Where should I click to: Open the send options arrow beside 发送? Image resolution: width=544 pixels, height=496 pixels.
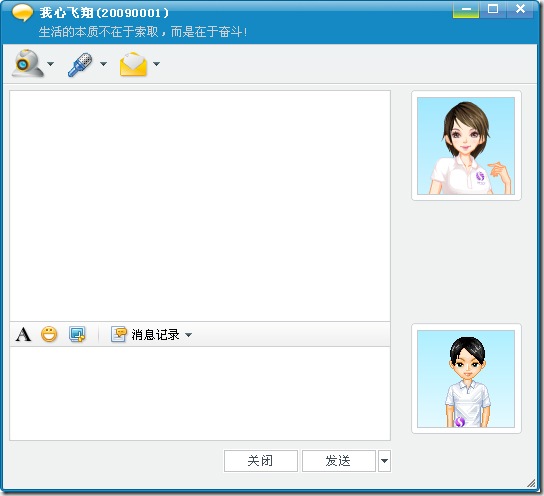coord(384,461)
